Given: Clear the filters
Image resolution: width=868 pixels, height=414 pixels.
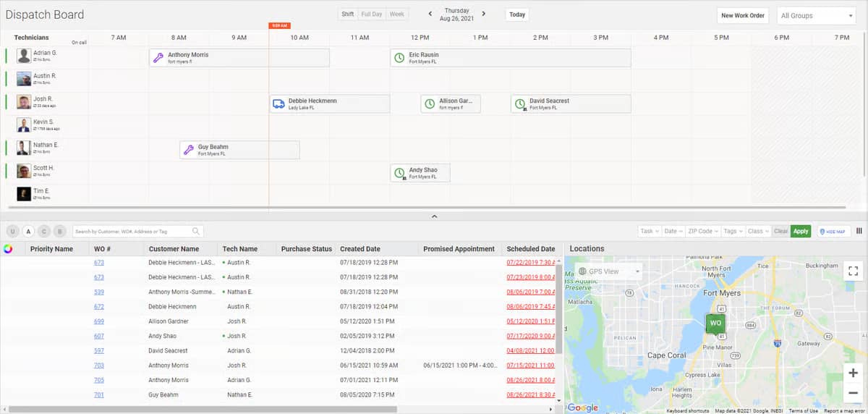Looking at the screenshot, I should point(781,231).
